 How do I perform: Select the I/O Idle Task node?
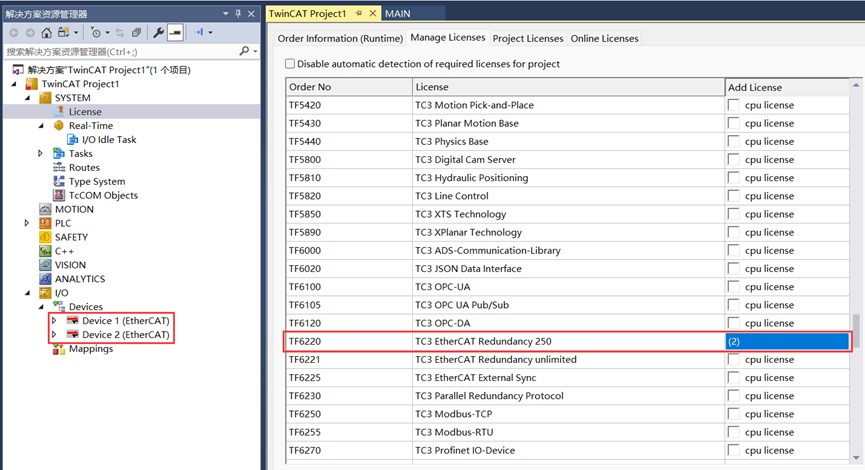(x=109, y=140)
